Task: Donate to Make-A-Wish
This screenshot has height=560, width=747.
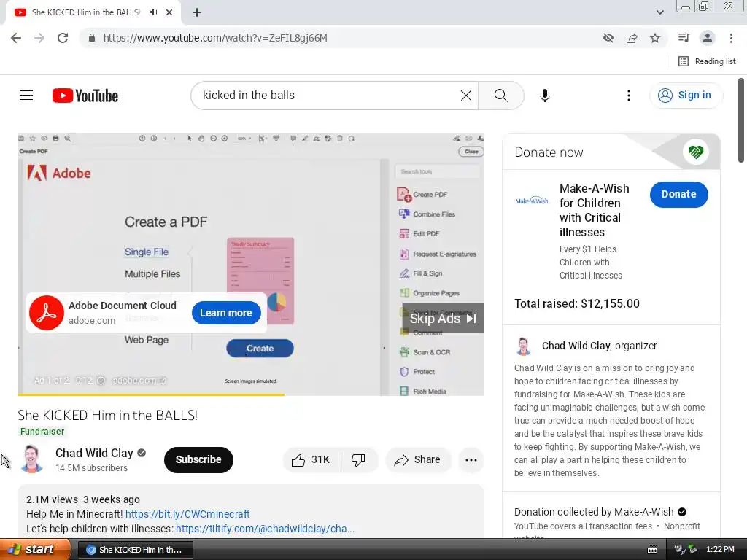Action: click(678, 194)
